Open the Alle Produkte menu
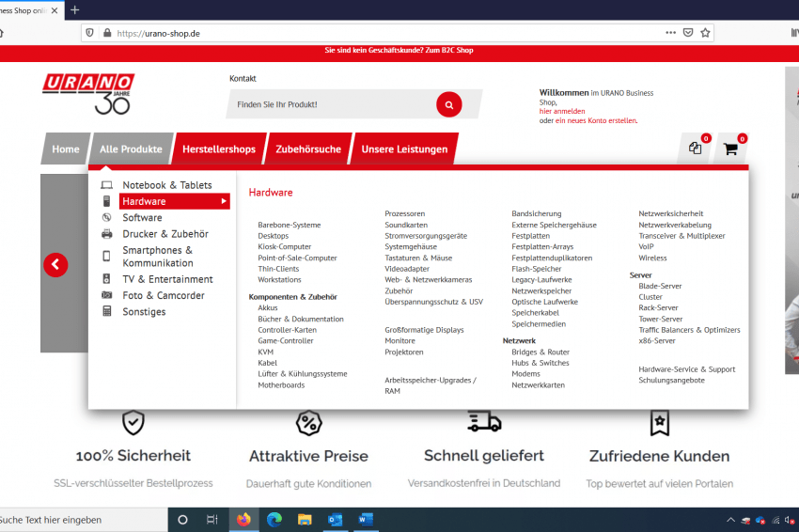 pyautogui.click(x=131, y=149)
